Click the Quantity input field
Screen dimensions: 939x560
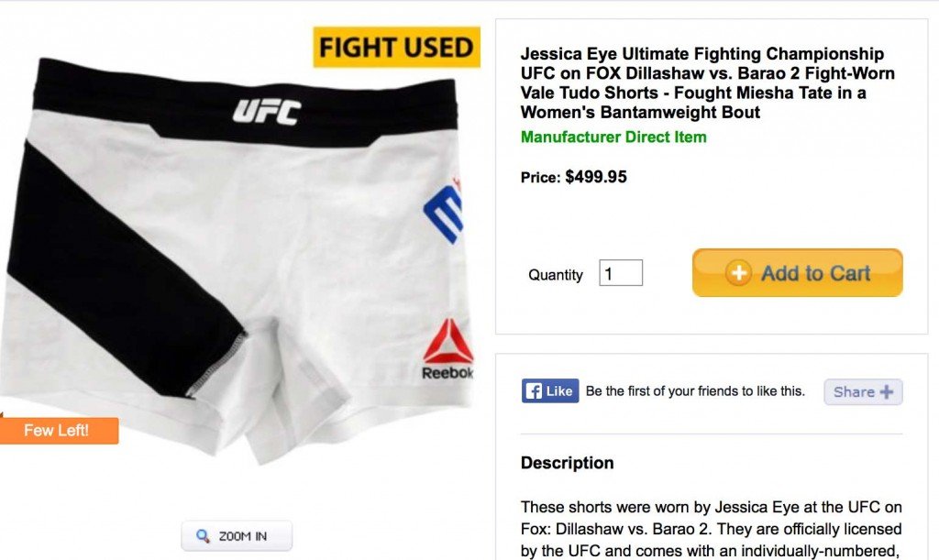pyautogui.click(x=621, y=273)
